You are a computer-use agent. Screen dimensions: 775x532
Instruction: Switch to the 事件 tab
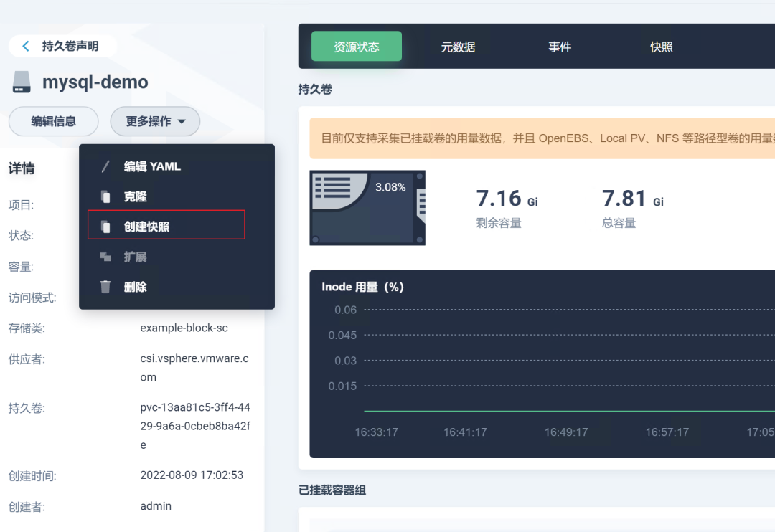[560, 47]
